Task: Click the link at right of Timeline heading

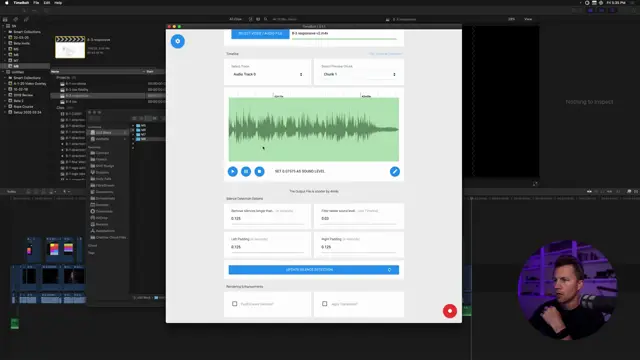Action: click(385, 54)
